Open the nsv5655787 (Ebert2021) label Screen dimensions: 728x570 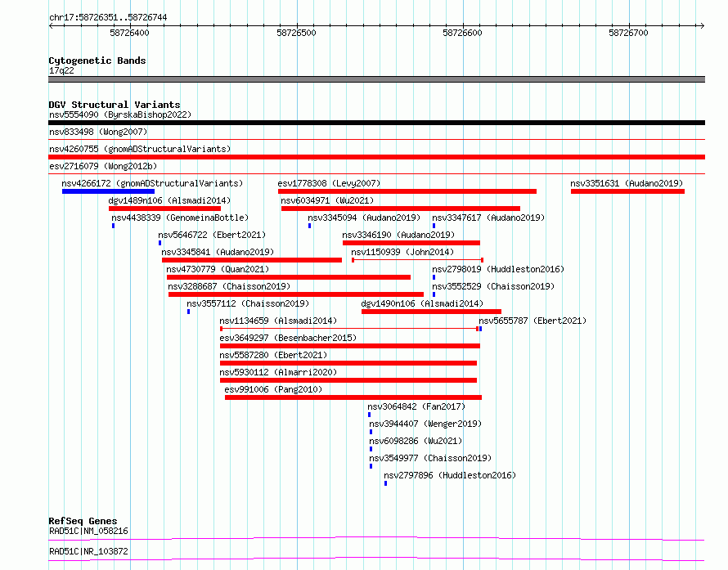[x=533, y=321]
